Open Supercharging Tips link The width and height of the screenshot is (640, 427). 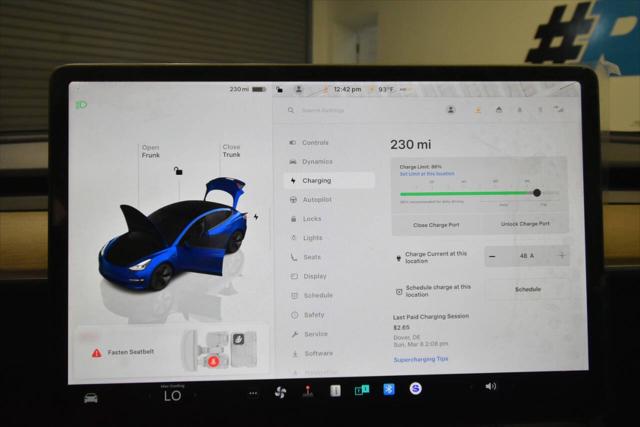click(x=420, y=359)
